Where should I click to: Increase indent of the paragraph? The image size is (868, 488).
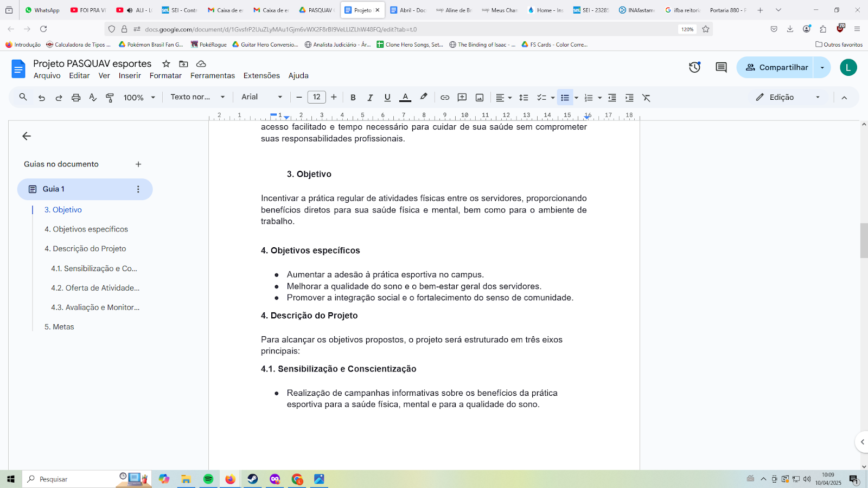[629, 98]
